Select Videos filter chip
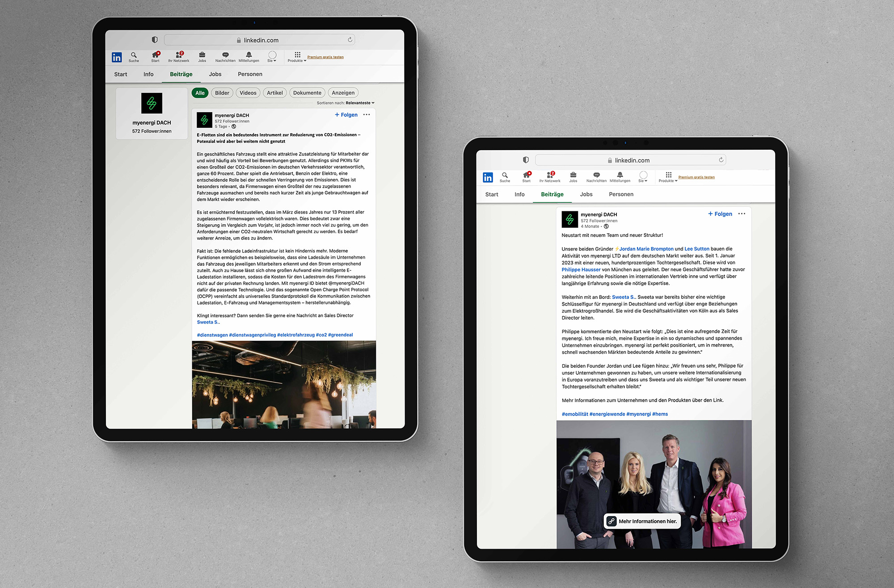This screenshot has width=894, height=588. [248, 93]
